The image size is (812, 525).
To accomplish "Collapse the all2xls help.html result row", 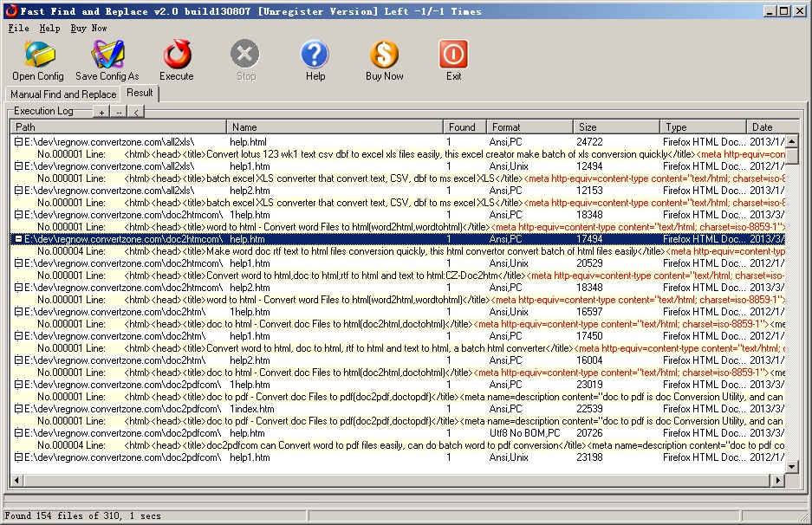I will click(x=17, y=141).
